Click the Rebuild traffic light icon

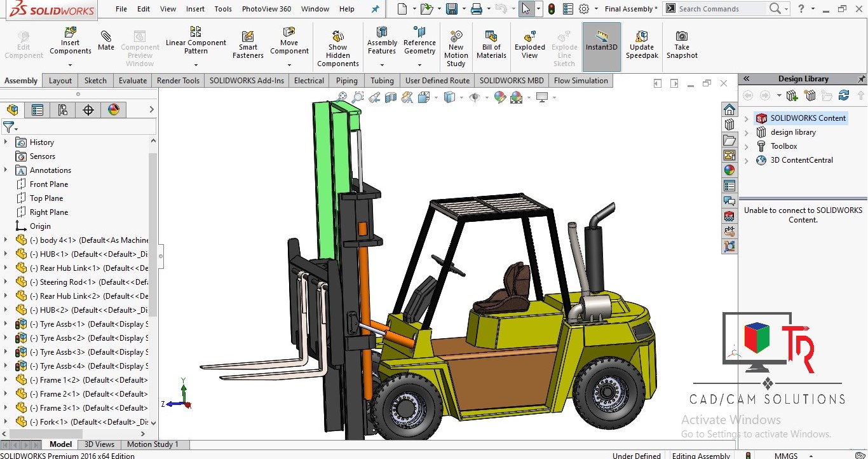[552, 9]
